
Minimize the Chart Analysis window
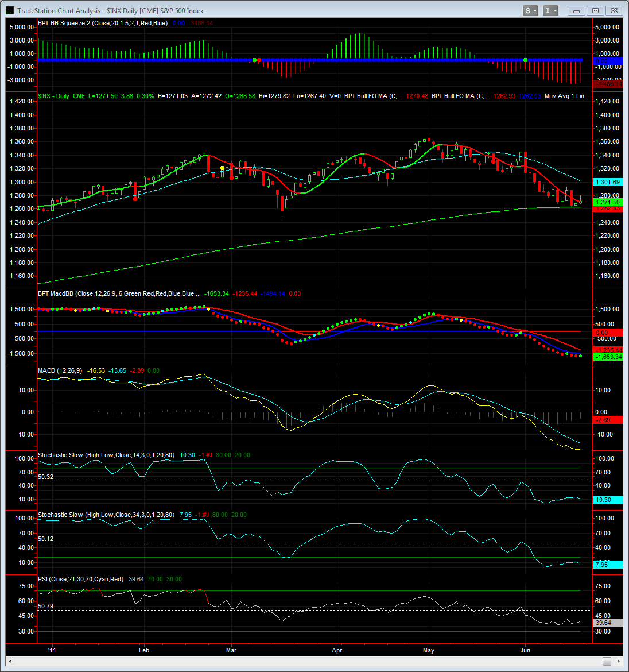576,11
